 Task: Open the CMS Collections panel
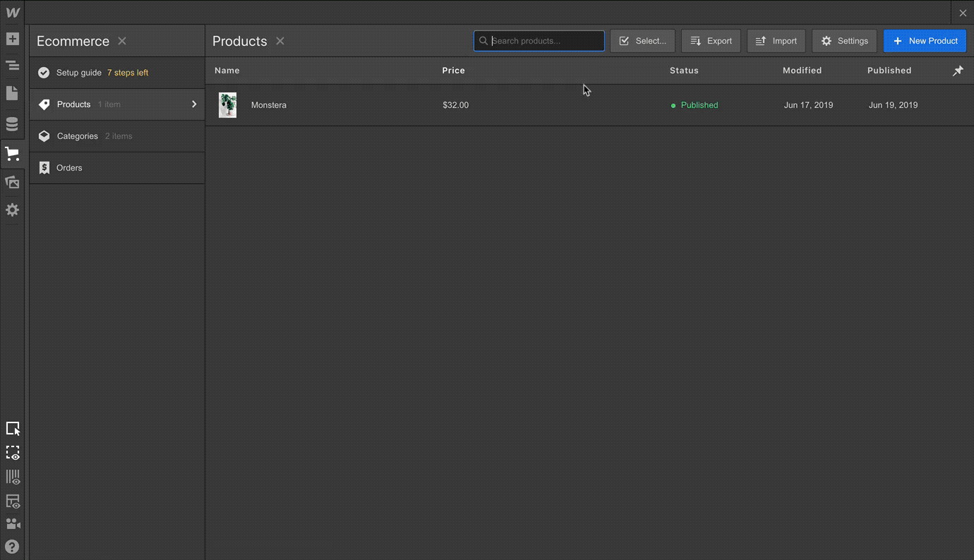pos(13,123)
